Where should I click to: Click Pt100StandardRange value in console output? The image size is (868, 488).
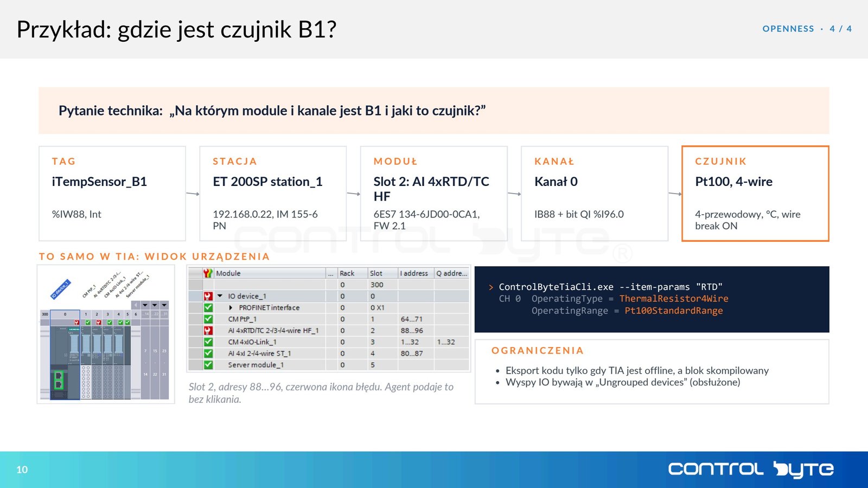(x=674, y=311)
